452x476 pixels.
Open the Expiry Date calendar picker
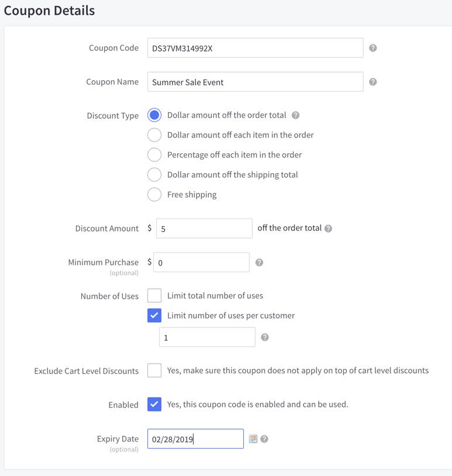[x=253, y=438]
